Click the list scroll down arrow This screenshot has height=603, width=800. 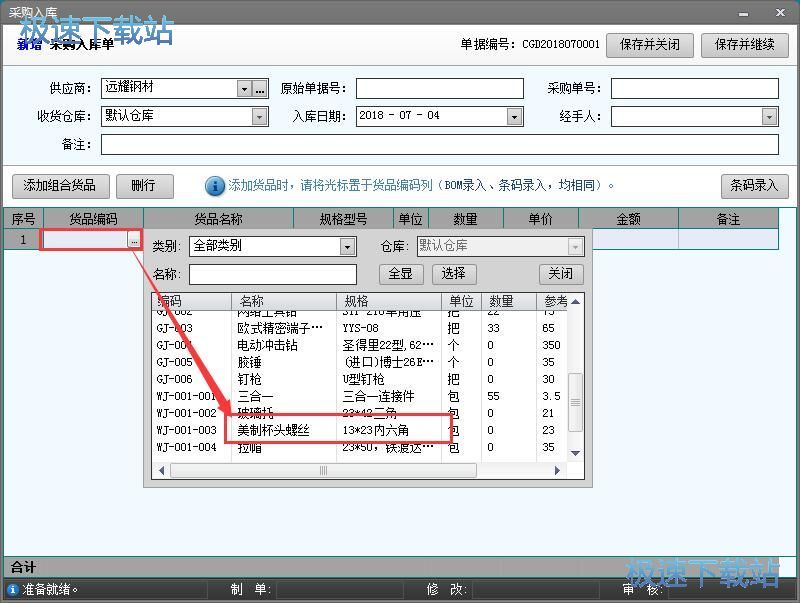[x=576, y=454]
